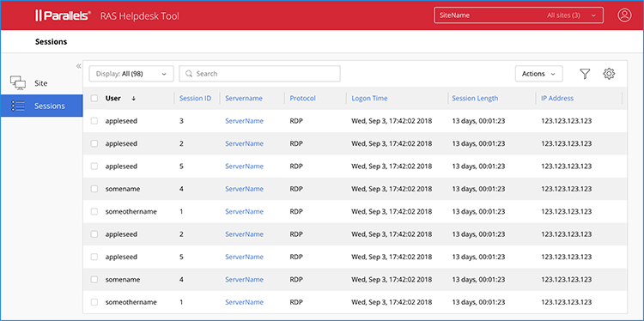This screenshot has width=644, height=321.
Task: Sort by Session Length column header
Action: [x=475, y=99]
